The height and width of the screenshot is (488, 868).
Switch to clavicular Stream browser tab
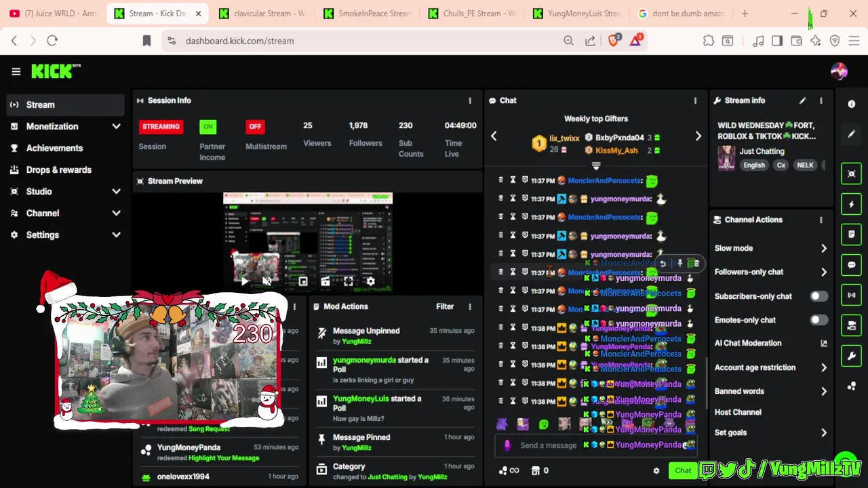click(x=262, y=14)
